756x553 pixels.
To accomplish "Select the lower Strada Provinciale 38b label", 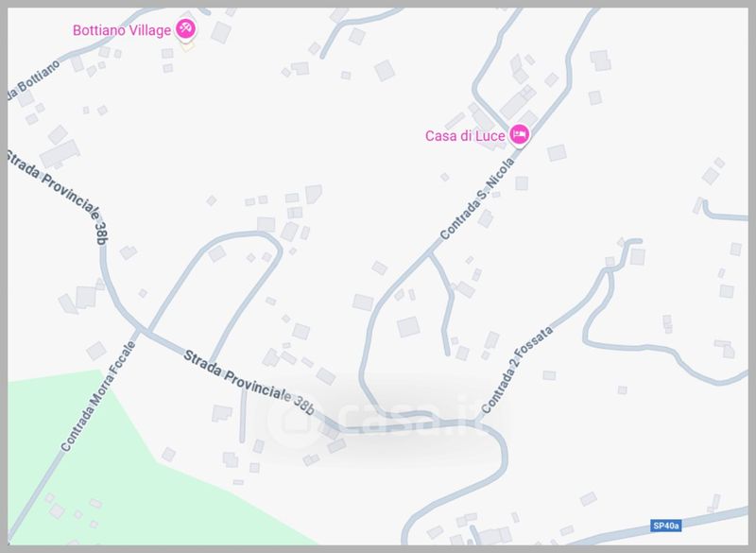I will pyautogui.click(x=249, y=383).
